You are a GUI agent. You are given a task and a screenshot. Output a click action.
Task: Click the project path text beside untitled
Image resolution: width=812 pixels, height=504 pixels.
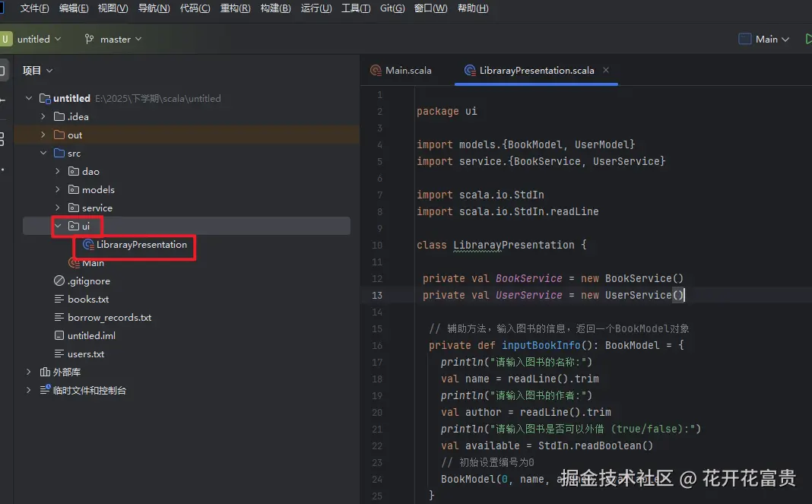click(158, 98)
